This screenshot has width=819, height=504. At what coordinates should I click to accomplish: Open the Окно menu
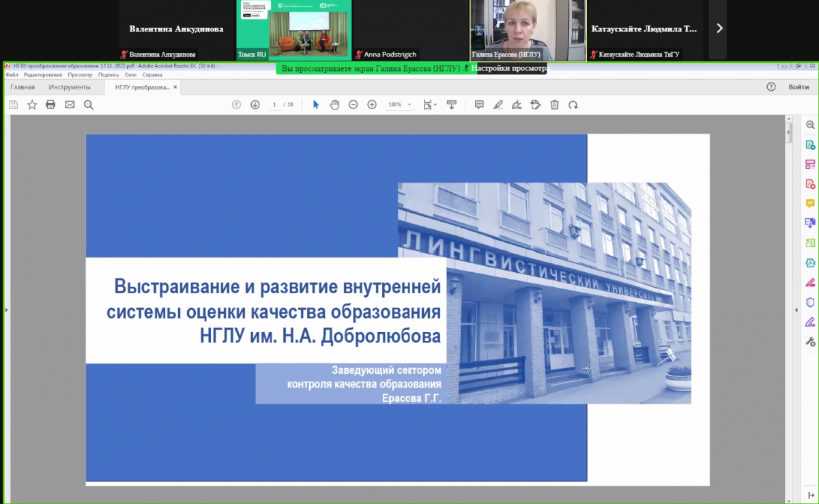(131, 74)
